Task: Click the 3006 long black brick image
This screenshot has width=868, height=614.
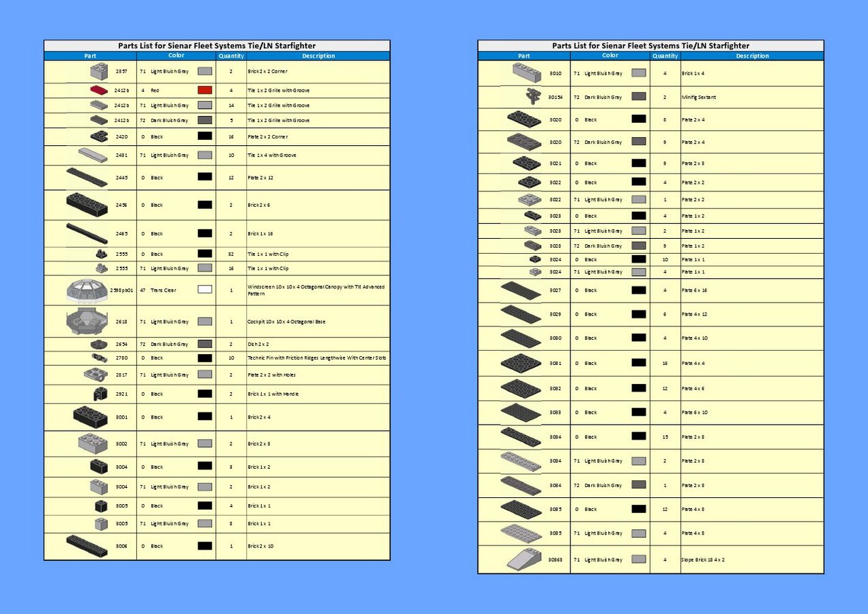Action: [87, 545]
